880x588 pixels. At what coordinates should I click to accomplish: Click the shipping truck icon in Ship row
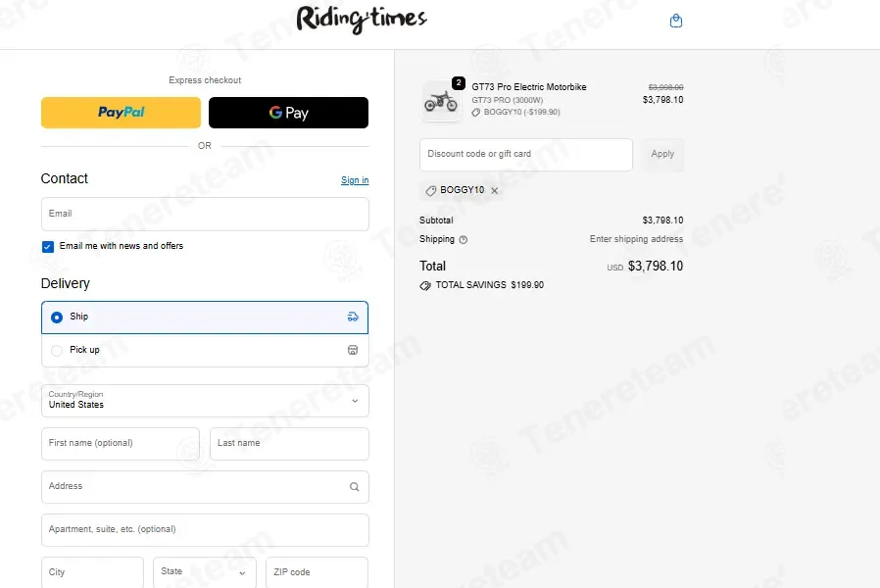(x=353, y=317)
